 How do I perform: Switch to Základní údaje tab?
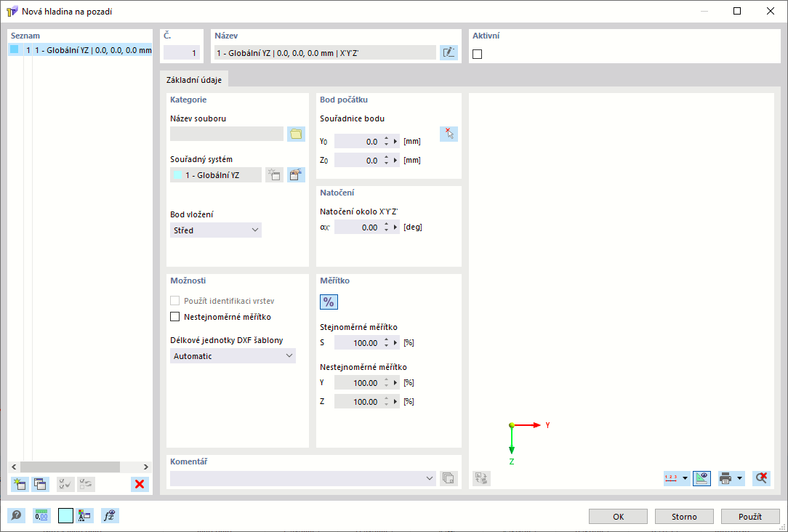(x=194, y=80)
